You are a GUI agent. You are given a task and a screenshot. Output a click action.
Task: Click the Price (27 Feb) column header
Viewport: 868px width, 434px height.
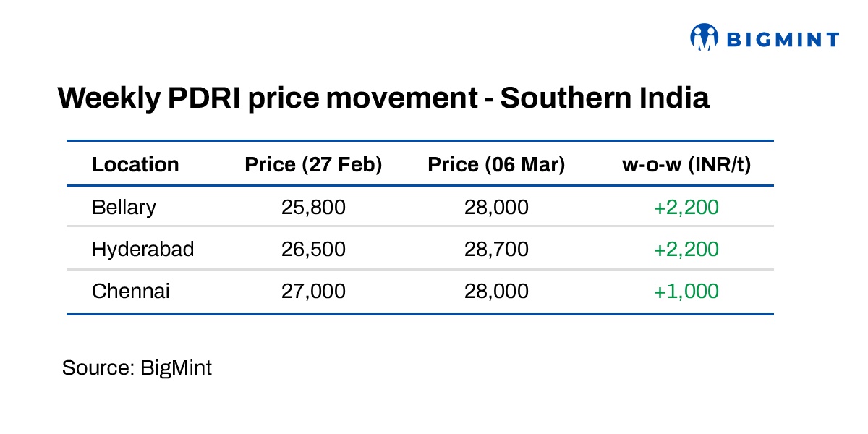click(x=313, y=165)
